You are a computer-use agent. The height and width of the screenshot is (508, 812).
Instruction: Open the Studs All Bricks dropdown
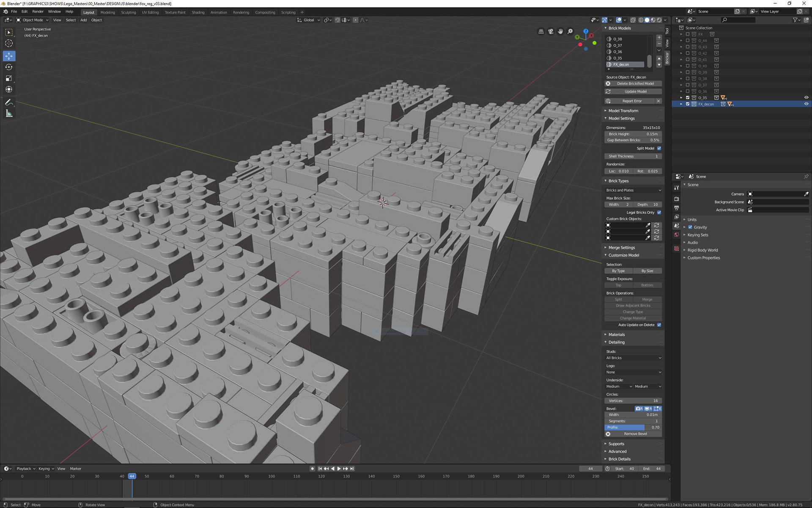(633, 358)
